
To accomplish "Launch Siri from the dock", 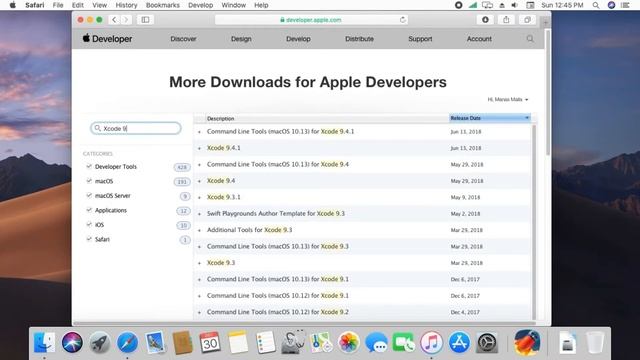I will pyautogui.click(x=72, y=342).
